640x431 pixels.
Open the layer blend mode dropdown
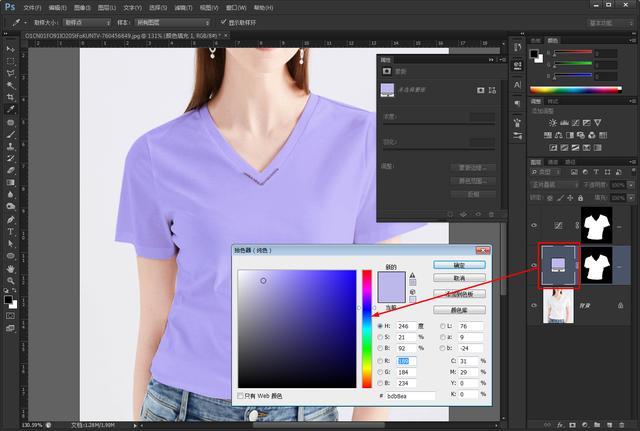tap(554, 185)
